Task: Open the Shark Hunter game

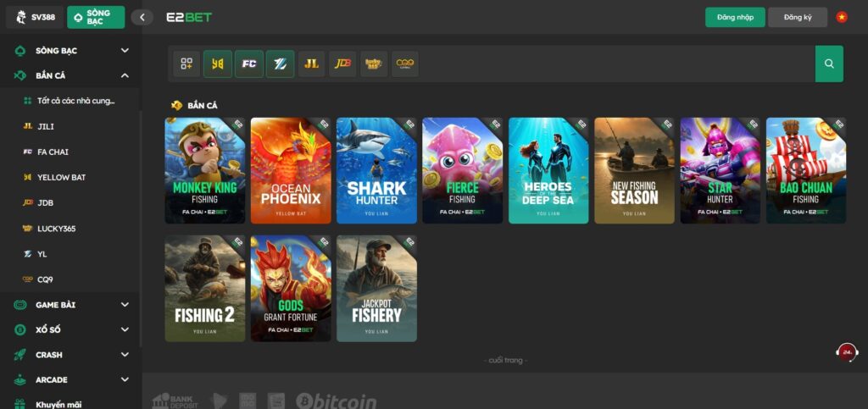Action: (377, 170)
